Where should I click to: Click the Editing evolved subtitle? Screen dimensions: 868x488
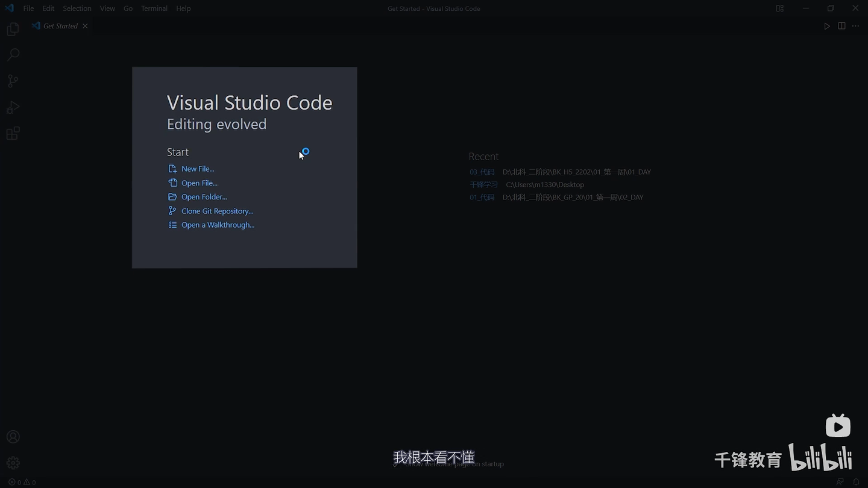pos(216,124)
